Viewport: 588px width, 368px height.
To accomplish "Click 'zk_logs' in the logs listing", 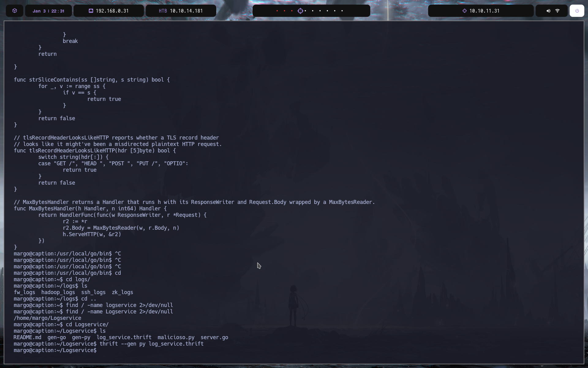I will [123, 292].
